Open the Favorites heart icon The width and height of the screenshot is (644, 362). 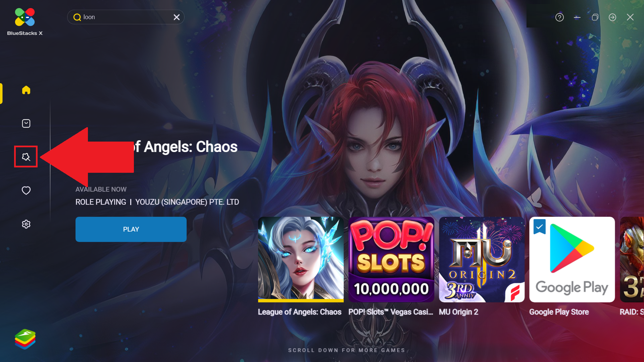click(26, 191)
